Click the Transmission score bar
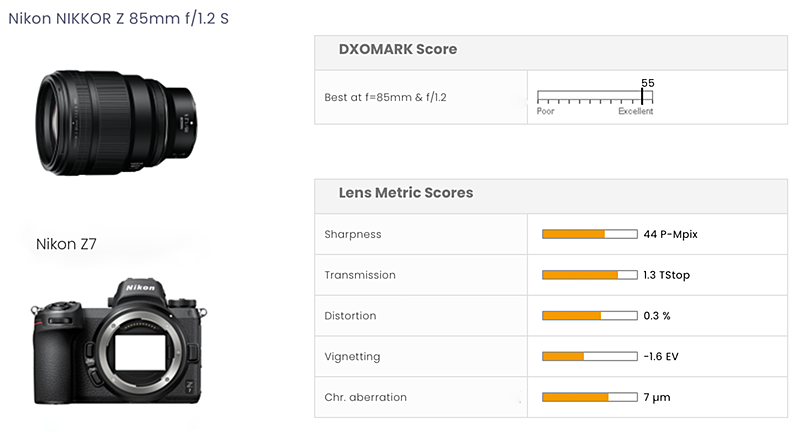 click(x=589, y=275)
